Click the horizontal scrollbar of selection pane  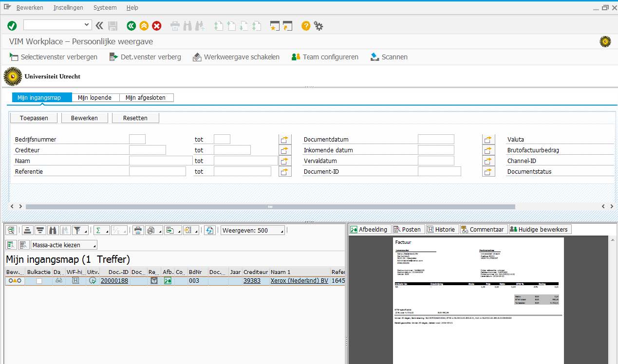(x=270, y=206)
